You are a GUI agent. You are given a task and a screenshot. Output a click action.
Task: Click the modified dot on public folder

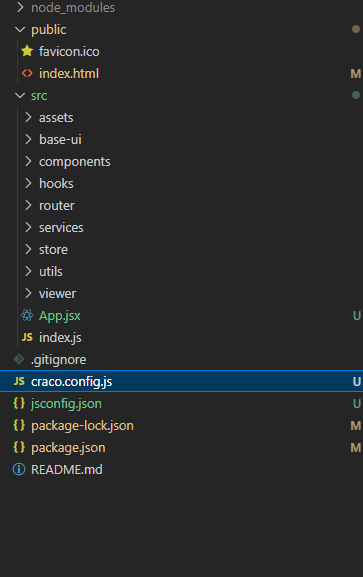356,29
